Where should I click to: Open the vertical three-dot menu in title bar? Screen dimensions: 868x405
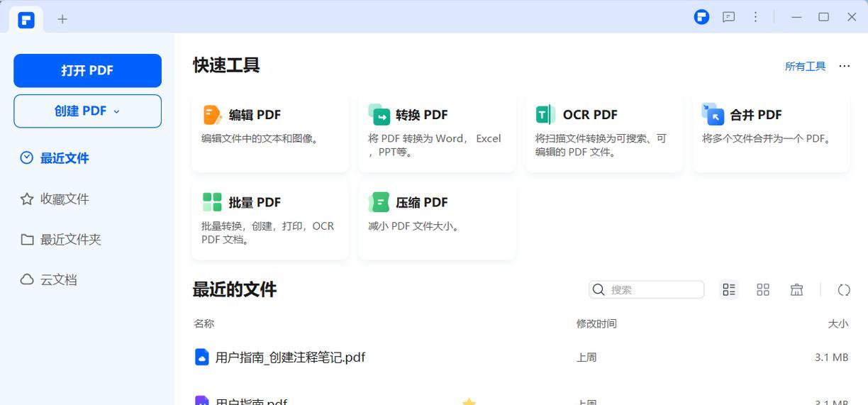coord(755,17)
